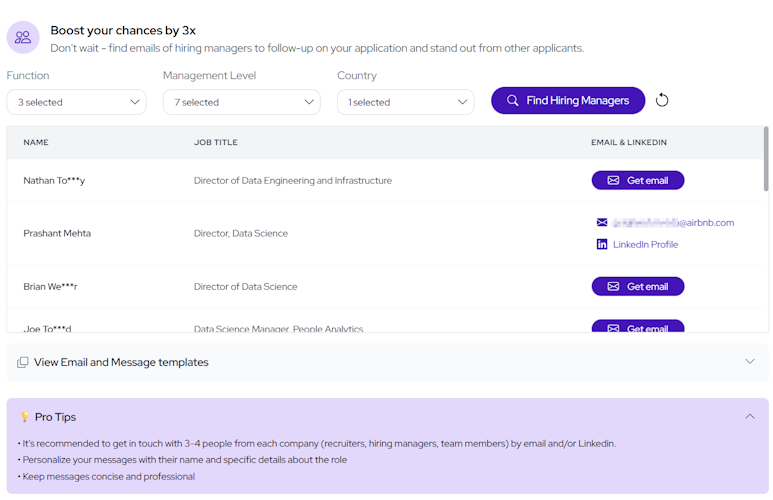Get email for Joe To***d
The image size is (773, 500).
coord(638,326)
